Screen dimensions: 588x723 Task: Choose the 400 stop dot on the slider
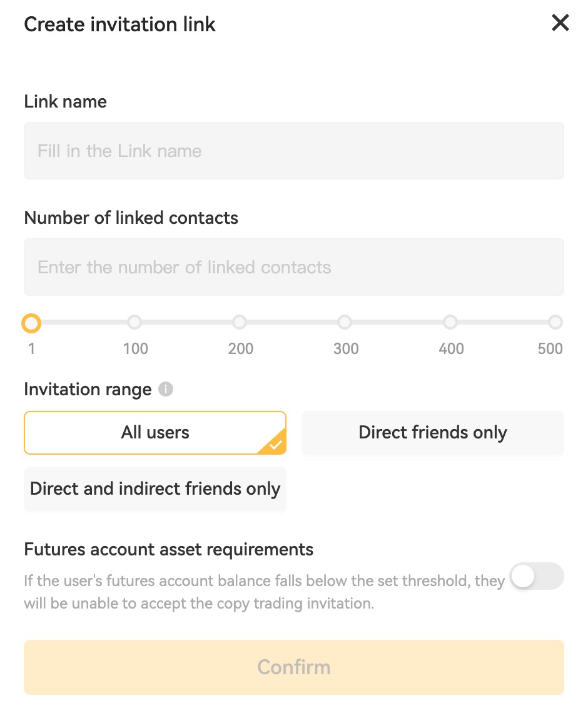pyautogui.click(x=450, y=323)
